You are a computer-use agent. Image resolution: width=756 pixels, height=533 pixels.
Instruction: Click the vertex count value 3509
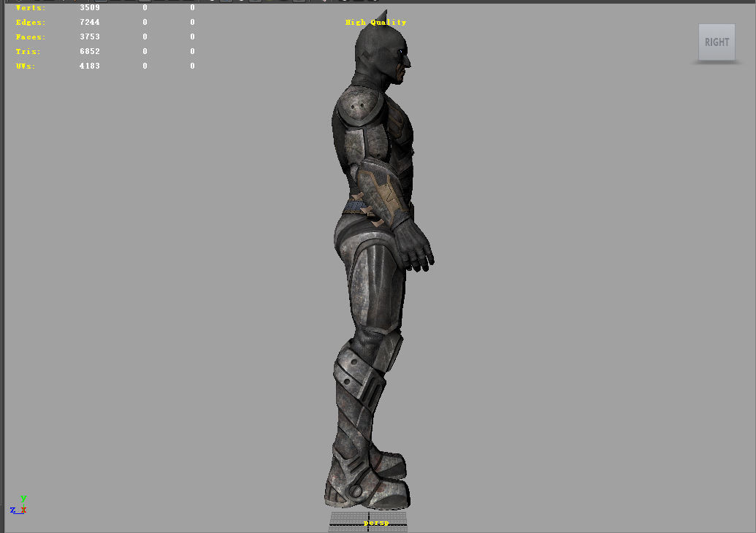point(90,8)
